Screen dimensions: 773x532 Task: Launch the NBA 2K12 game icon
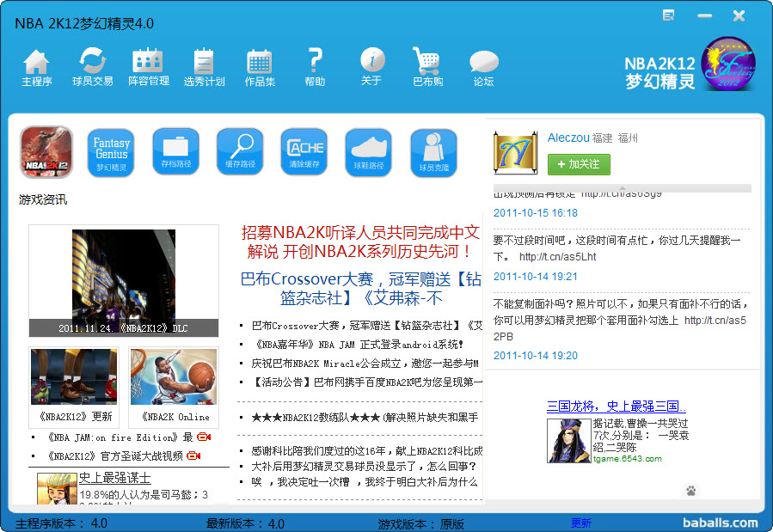46,152
